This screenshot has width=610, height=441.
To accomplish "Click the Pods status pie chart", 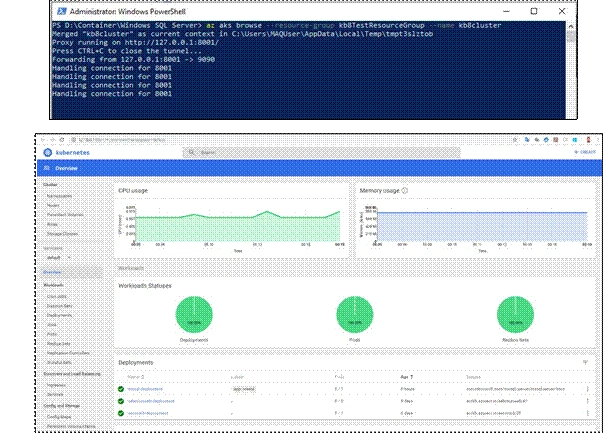I will [354, 314].
